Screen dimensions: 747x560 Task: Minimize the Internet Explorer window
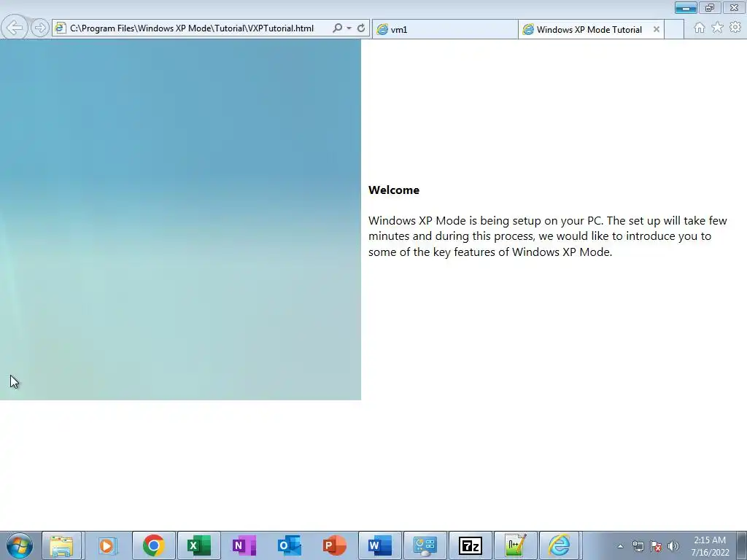click(x=686, y=7)
